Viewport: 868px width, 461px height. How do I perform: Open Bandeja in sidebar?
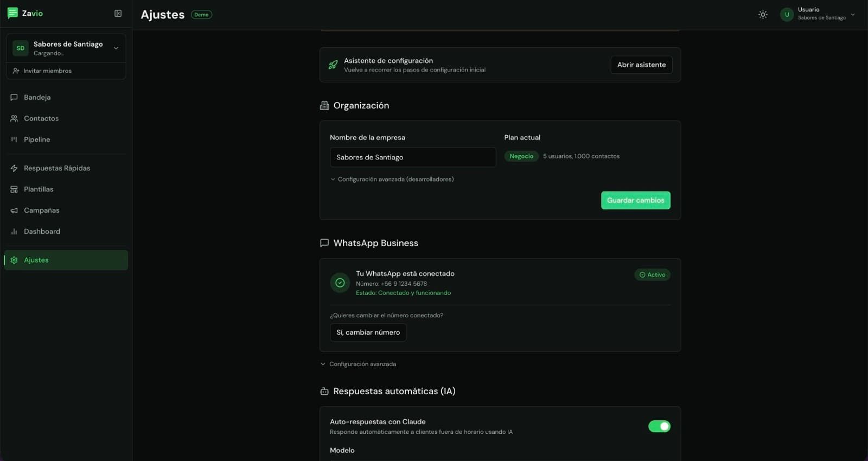pos(66,98)
